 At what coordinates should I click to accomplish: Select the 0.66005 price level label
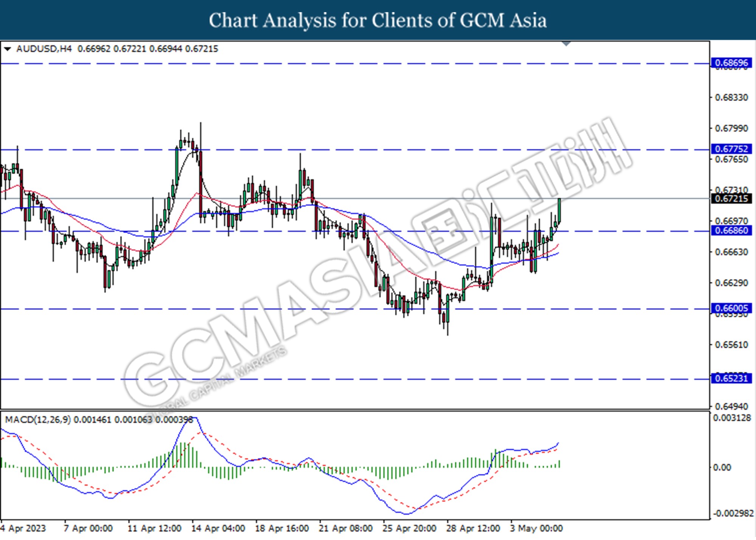[731, 309]
